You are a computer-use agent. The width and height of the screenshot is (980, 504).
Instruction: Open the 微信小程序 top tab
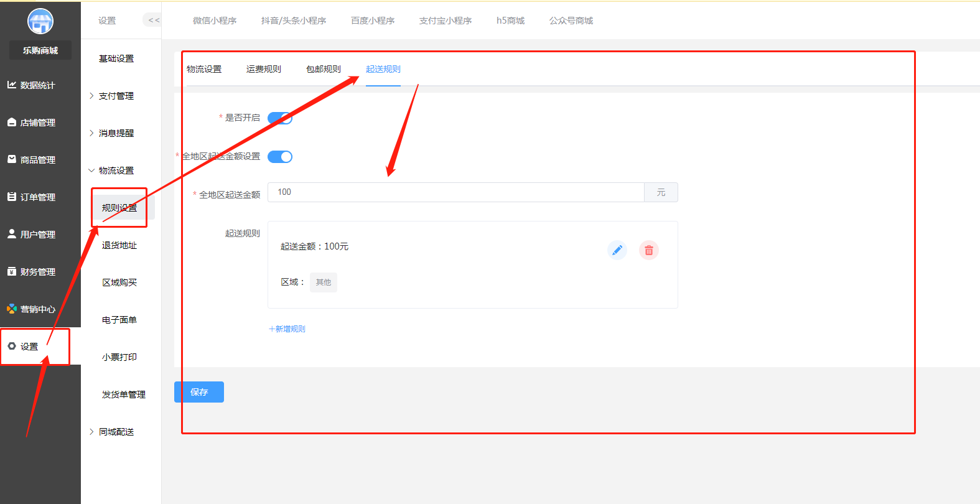coord(215,21)
